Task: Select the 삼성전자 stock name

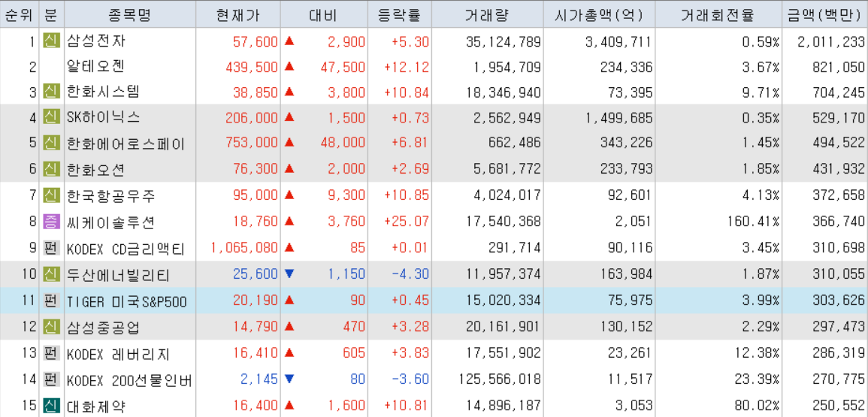Action: (x=95, y=41)
